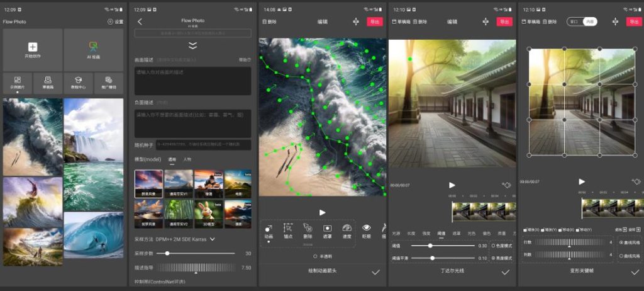Expand the double-chevron under AI 绘画 header
The width and height of the screenshot is (644, 291).
(192, 45)
